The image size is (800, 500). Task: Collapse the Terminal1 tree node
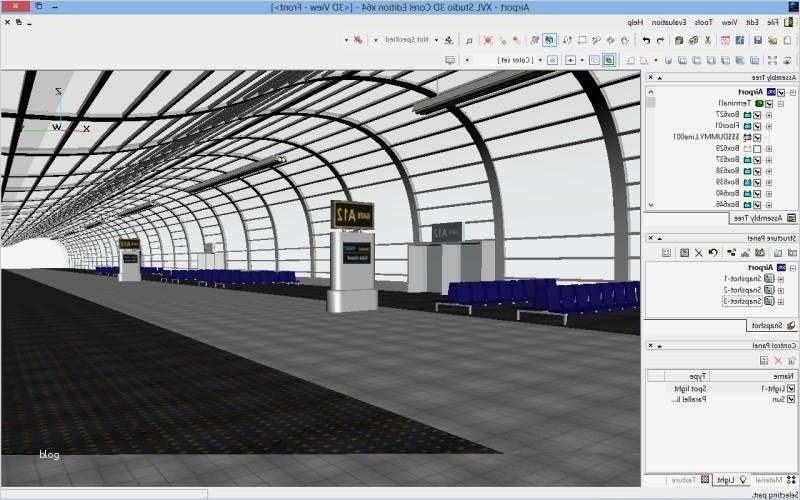point(781,104)
